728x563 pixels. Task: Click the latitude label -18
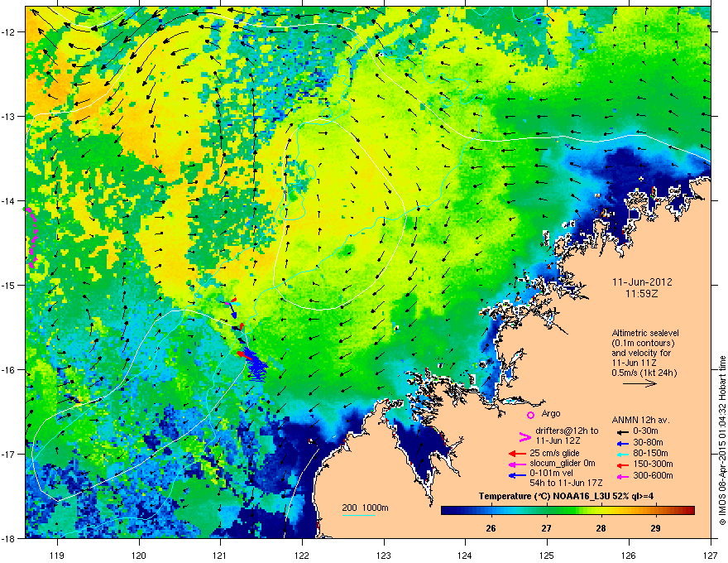[x=9, y=538]
